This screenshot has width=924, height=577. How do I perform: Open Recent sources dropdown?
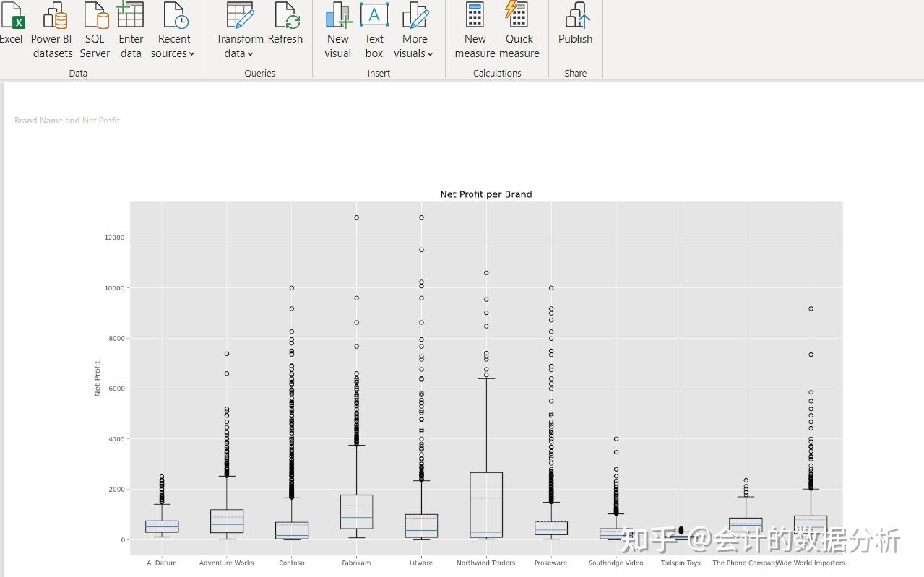173,30
